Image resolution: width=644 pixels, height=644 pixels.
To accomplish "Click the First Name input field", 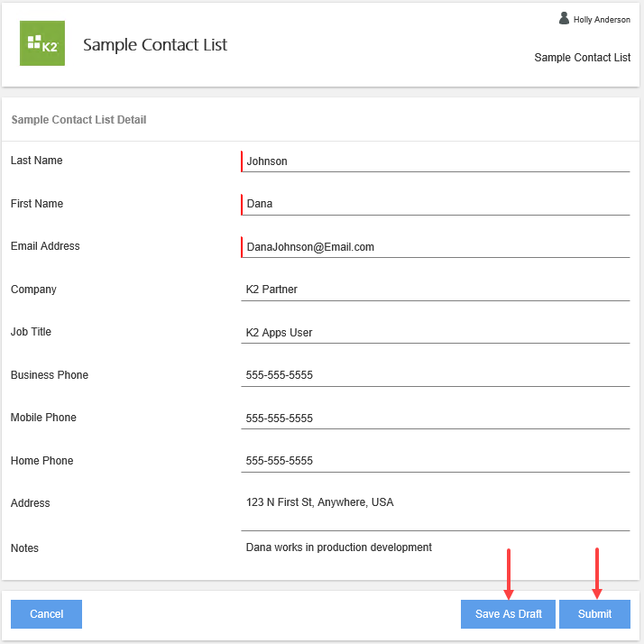I will pos(436,204).
